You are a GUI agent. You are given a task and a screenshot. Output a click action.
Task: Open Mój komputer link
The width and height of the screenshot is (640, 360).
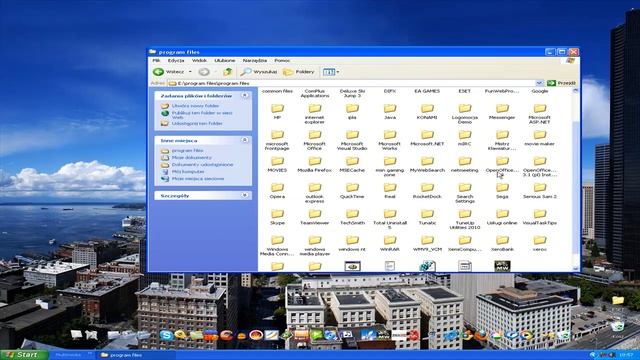pos(188,172)
